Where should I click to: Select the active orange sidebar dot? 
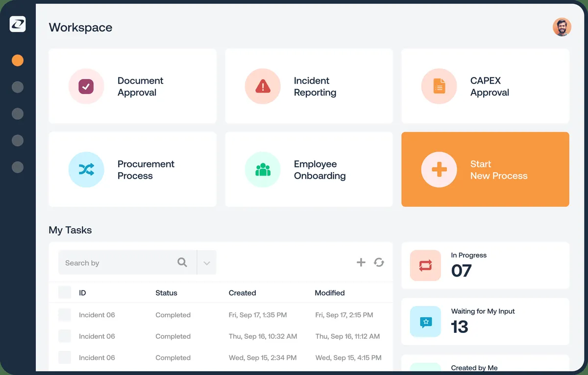click(x=18, y=61)
